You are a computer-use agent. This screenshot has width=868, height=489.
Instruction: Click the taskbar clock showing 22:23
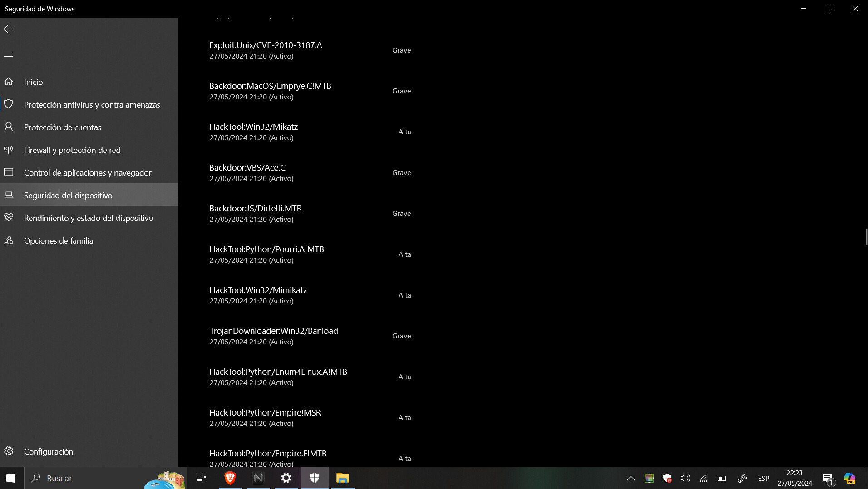click(794, 478)
